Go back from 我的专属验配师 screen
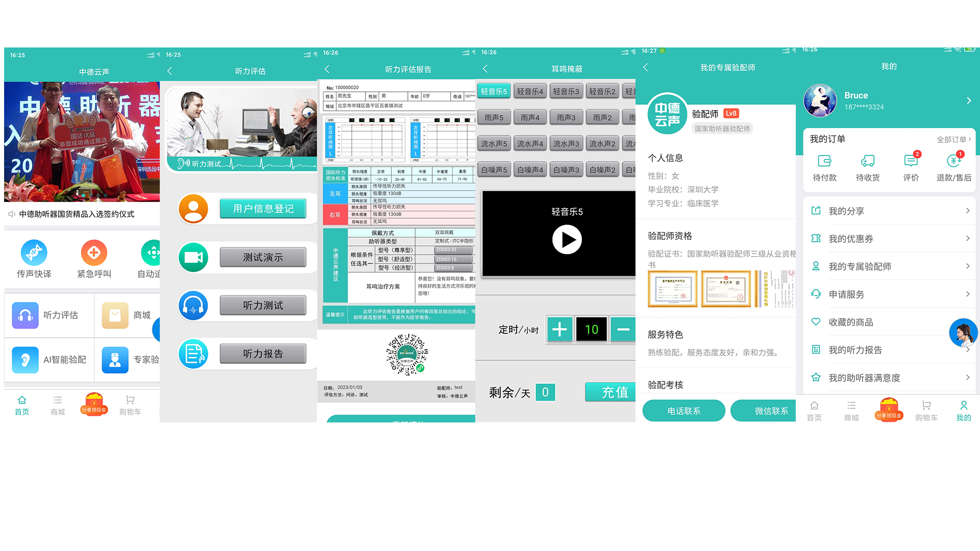 (646, 67)
